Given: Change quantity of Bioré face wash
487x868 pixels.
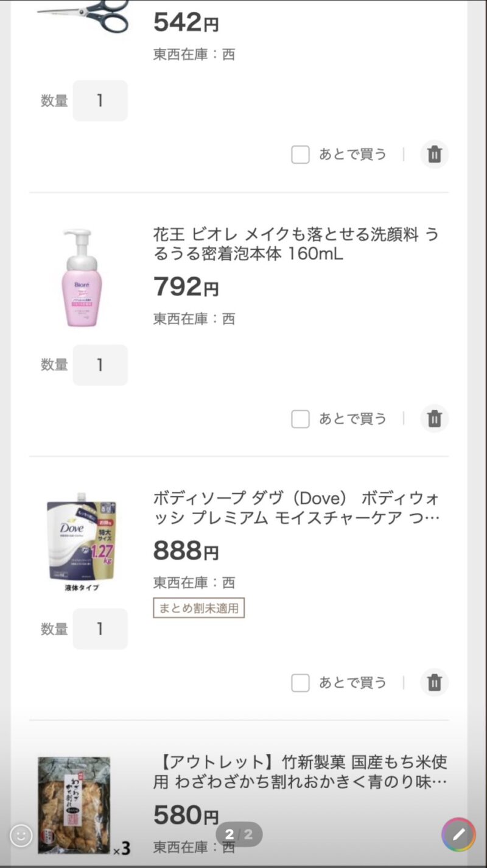Looking at the screenshot, I should (100, 365).
